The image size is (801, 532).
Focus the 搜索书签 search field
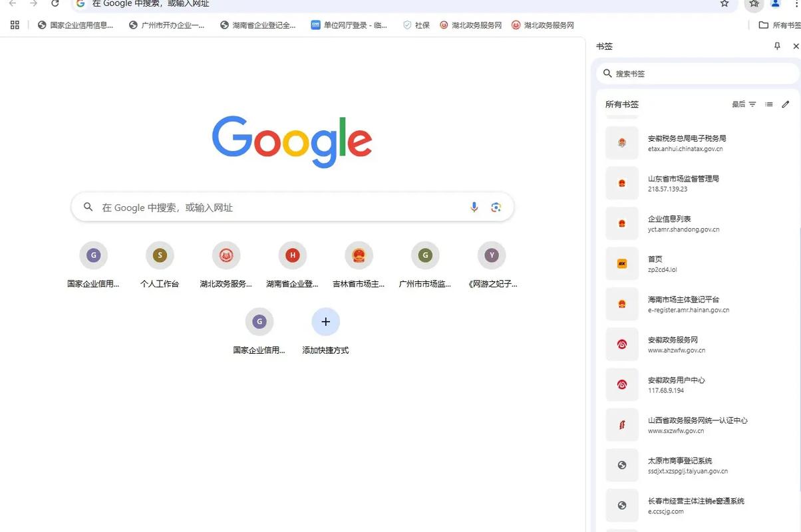click(x=699, y=74)
